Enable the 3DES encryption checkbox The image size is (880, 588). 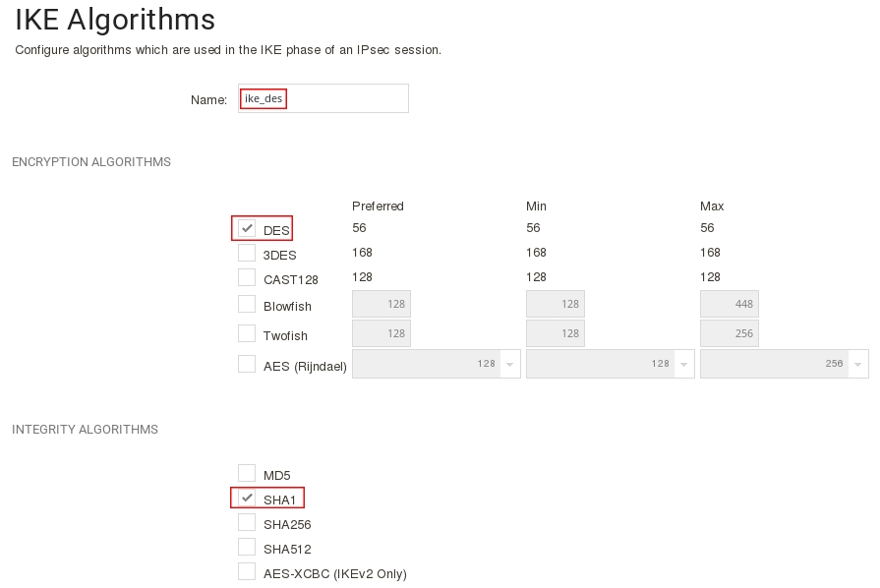[247, 253]
